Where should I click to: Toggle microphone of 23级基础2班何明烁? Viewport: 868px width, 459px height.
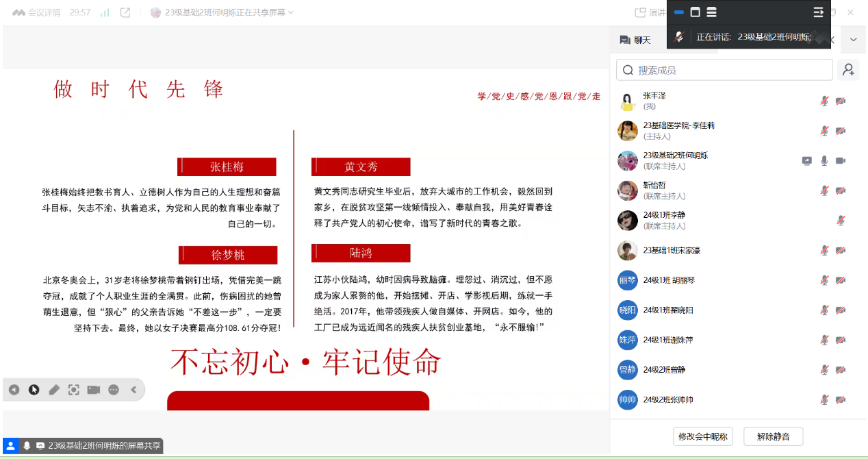[824, 161]
